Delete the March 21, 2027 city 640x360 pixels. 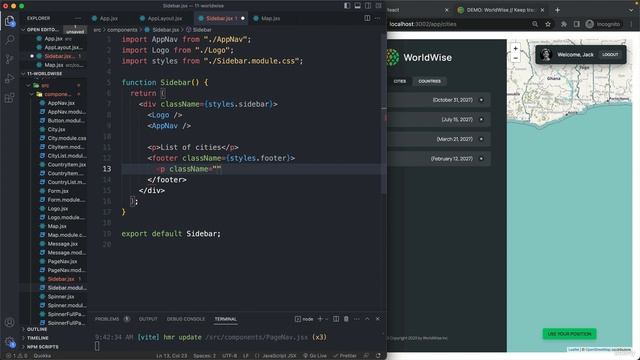[x=481, y=139]
